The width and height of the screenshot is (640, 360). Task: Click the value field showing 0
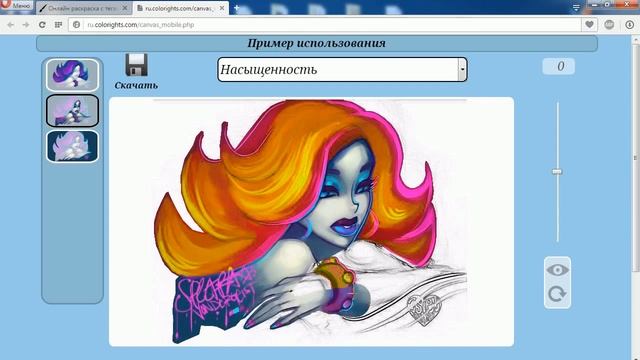pyautogui.click(x=558, y=67)
